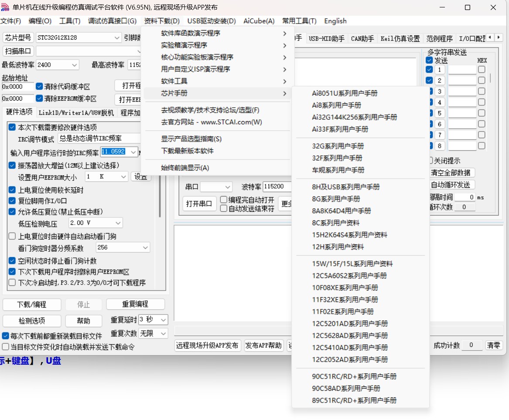
Task: Open the 资料下载(D) menu
Action: coord(162,21)
